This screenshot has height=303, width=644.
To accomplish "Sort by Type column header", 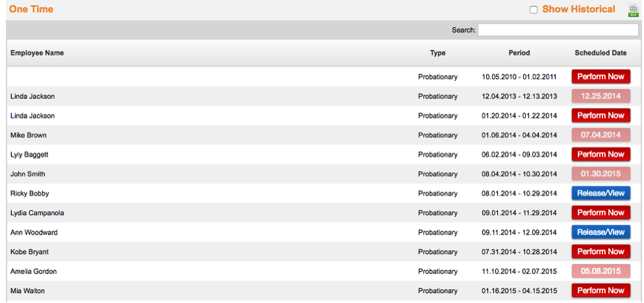I will 437,53.
